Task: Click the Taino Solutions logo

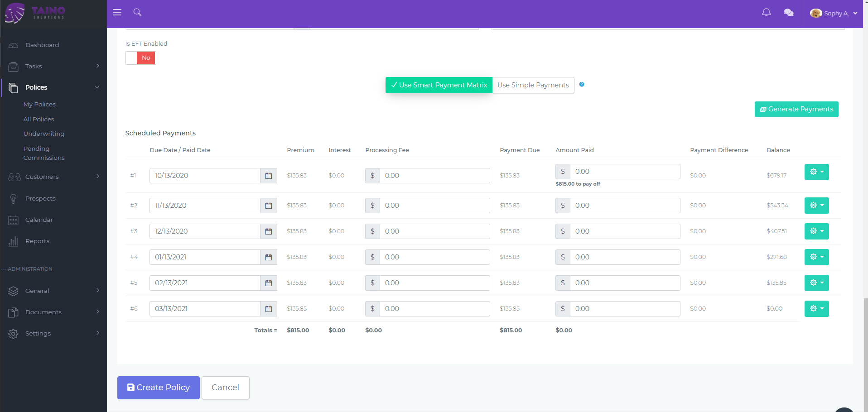Action: (35, 13)
